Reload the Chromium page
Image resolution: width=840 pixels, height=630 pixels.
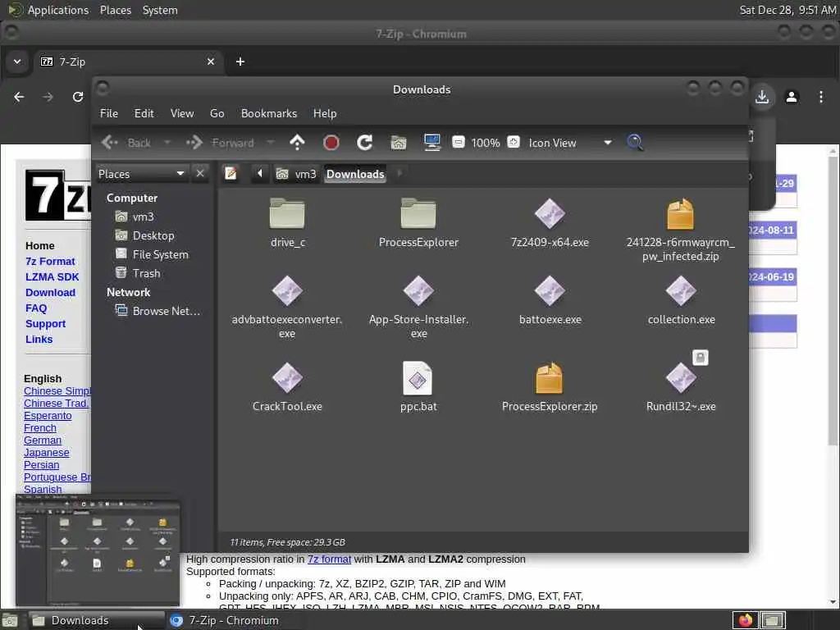click(78, 97)
